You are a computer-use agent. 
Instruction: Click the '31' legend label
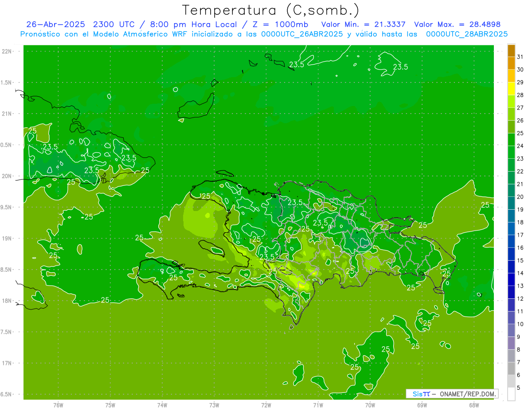point(520,57)
